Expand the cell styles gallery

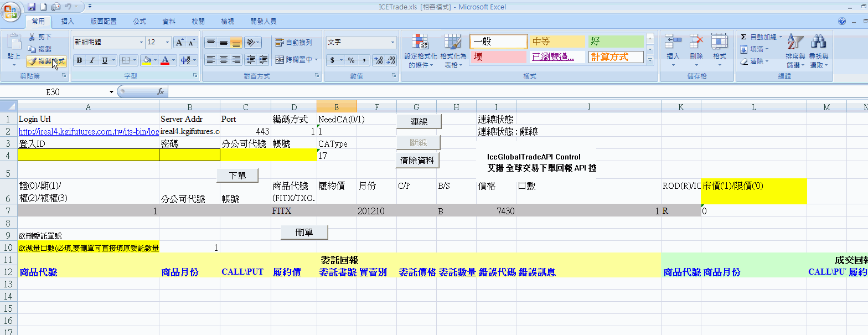(x=650, y=60)
